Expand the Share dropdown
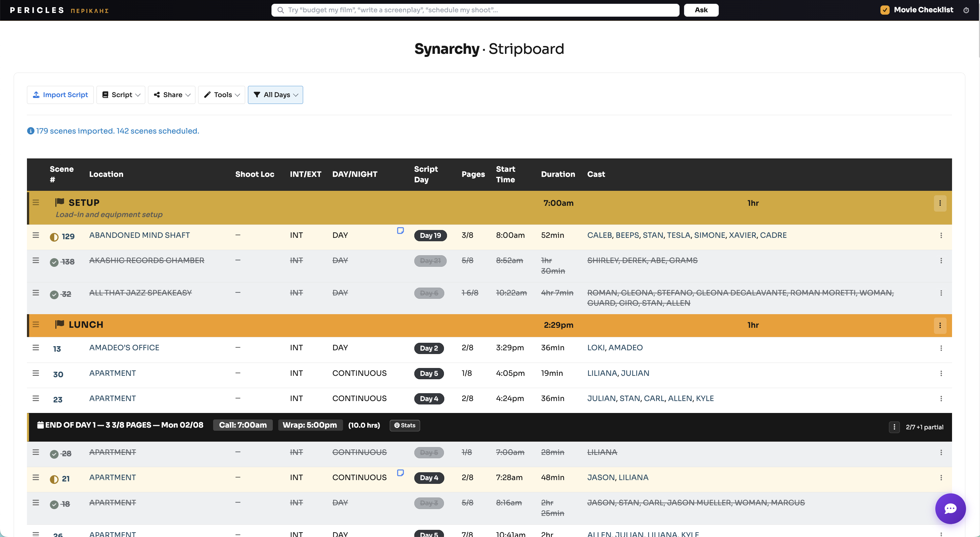Image resolution: width=980 pixels, height=537 pixels. [172, 95]
